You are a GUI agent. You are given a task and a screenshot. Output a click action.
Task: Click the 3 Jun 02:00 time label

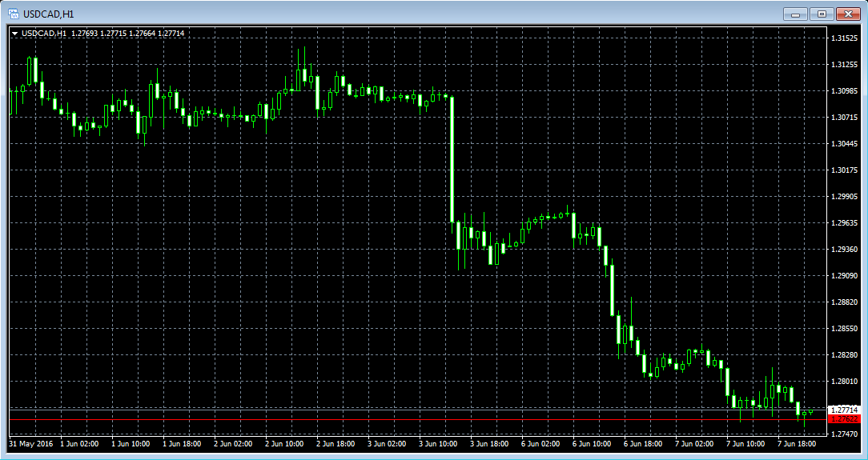(387, 444)
